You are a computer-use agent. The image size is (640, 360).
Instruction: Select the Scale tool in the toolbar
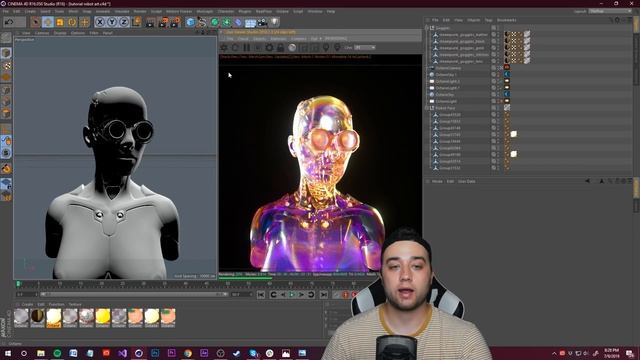pos(60,22)
